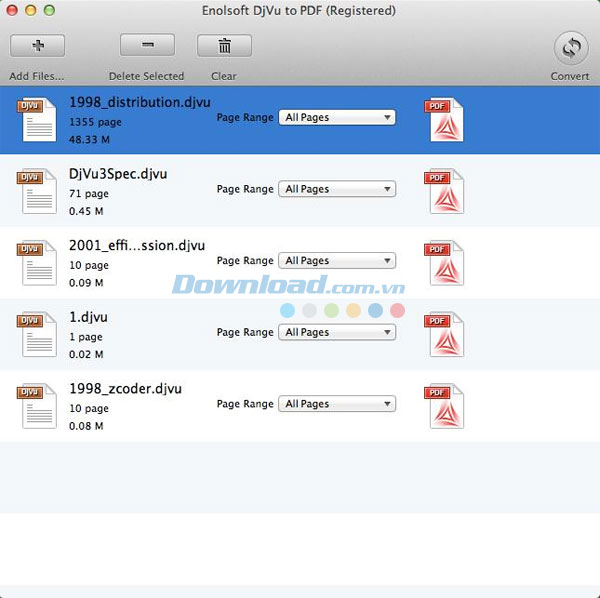Viewport: 600px width, 598px height.
Task: Select the 2001_effi...ssion.djvu file name
Action: [137, 246]
